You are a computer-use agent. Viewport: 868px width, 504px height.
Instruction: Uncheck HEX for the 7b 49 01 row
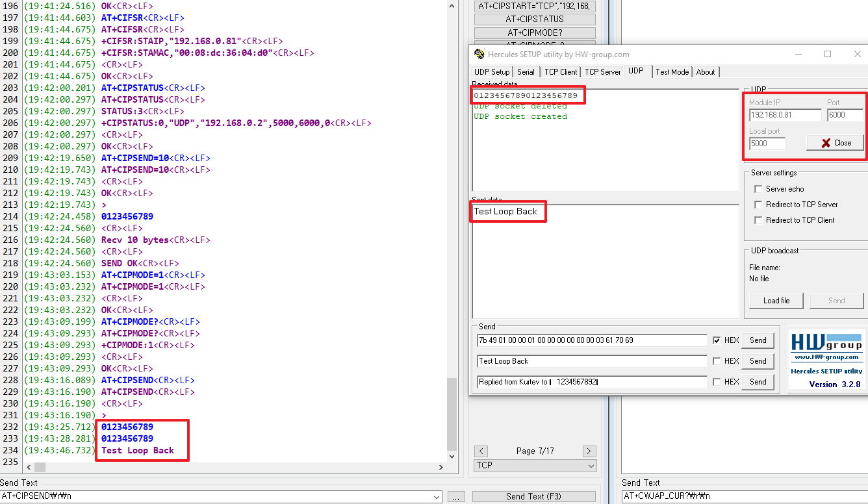tap(717, 340)
